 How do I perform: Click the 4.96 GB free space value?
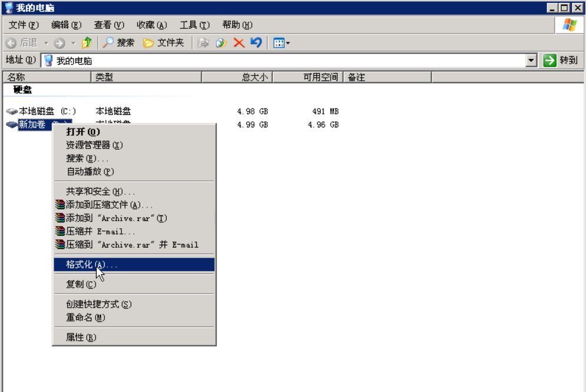(x=323, y=125)
